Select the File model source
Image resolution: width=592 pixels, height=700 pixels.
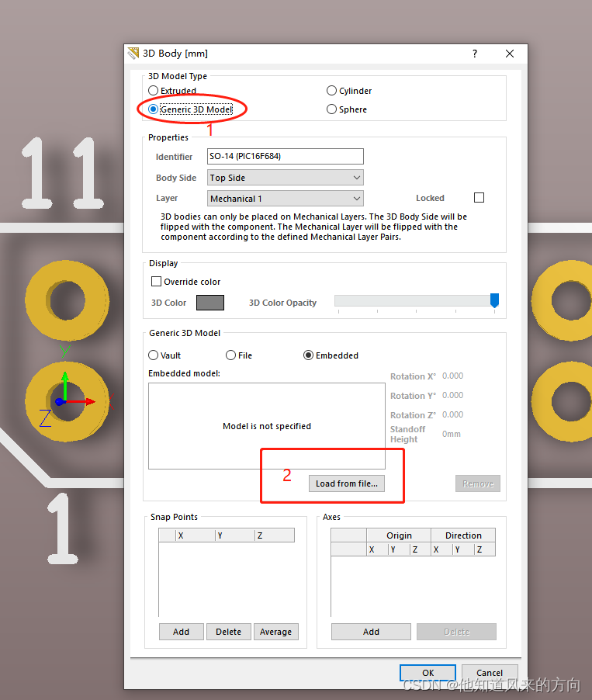pyautogui.click(x=231, y=355)
